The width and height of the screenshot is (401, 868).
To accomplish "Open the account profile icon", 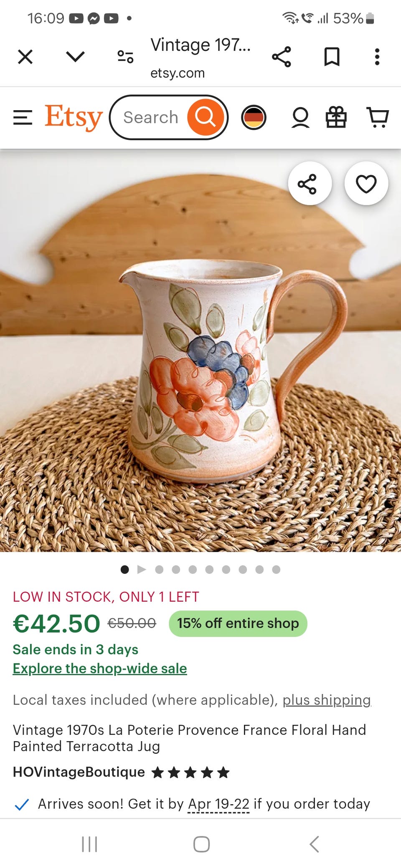I will tap(300, 117).
